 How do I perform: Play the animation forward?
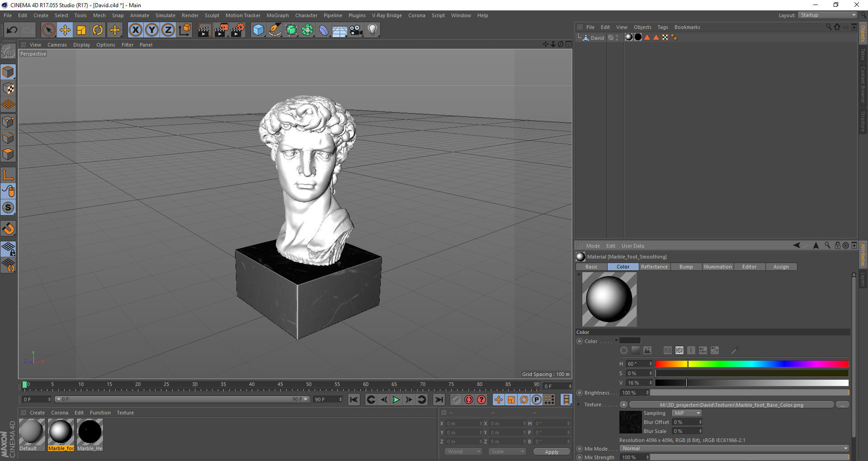pos(396,400)
